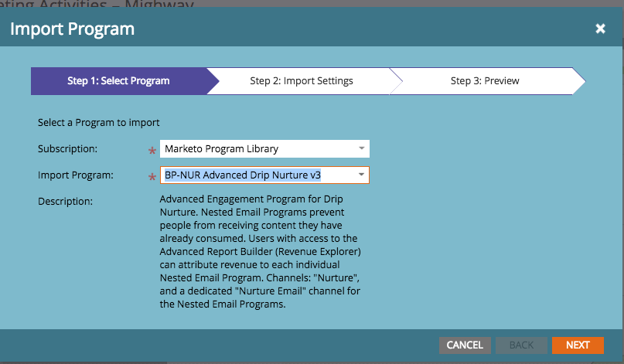Click the required asterisk beside Subscription
Image resolution: width=624 pixels, height=364 pixels.
point(152,150)
